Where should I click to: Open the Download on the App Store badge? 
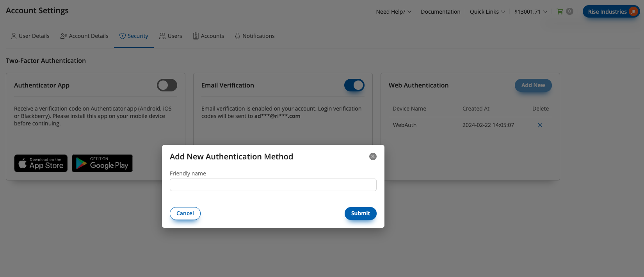coord(41,163)
